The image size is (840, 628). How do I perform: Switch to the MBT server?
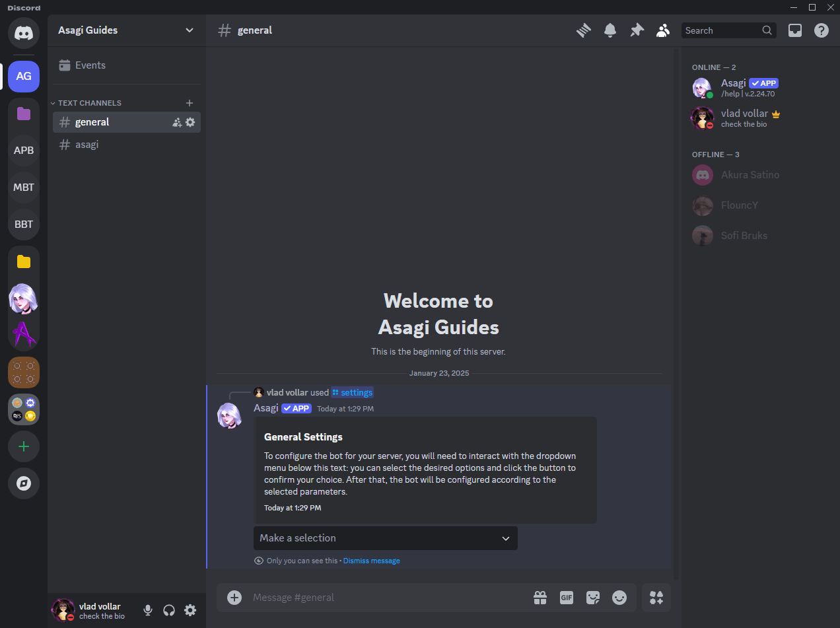[x=24, y=187]
